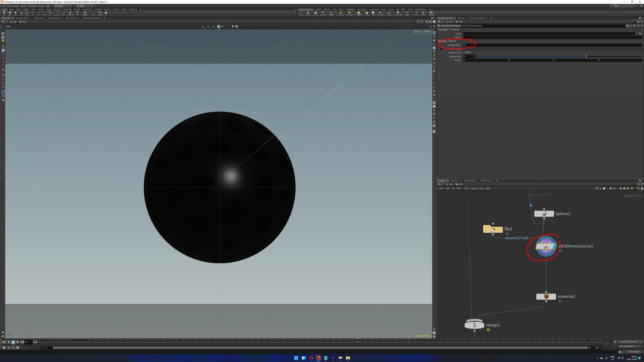Open the Render menu
Viewport: 644px width, 362px height.
point(15,6)
